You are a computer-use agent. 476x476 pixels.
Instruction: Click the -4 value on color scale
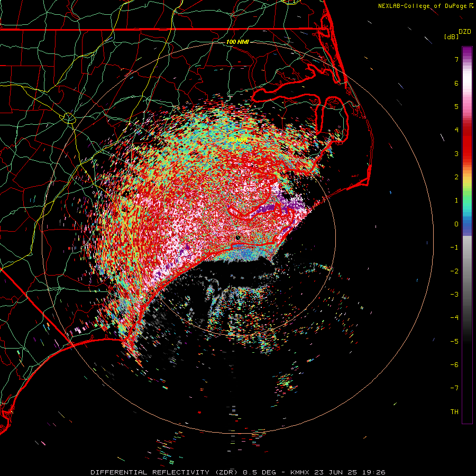pos(454,317)
